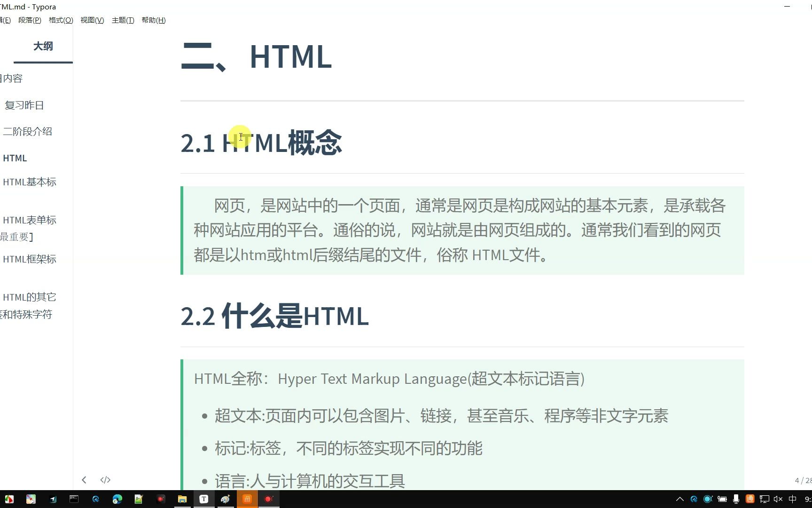Click the 4 / 28 word count indicator
The height and width of the screenshot is (508, 812).
(803, 480)
